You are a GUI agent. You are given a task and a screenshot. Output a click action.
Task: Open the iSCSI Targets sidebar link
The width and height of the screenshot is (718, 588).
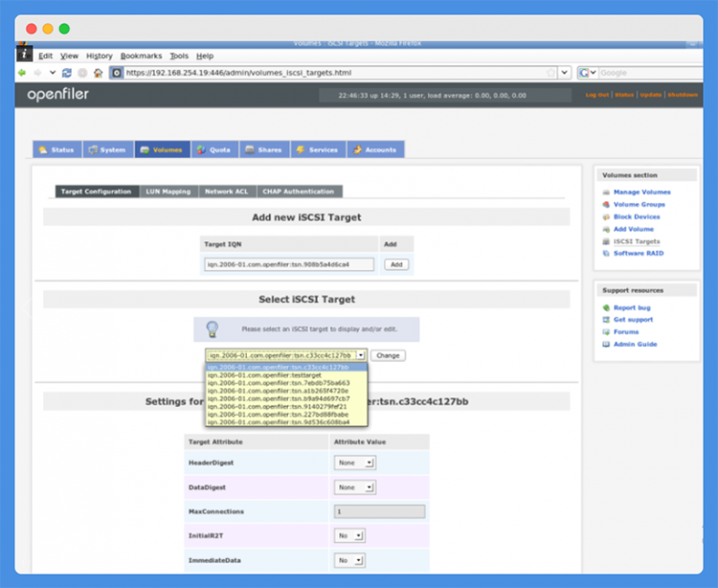[637, 241]
